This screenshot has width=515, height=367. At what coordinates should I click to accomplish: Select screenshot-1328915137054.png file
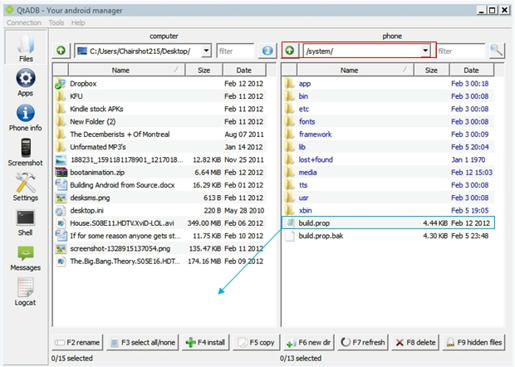160,249
